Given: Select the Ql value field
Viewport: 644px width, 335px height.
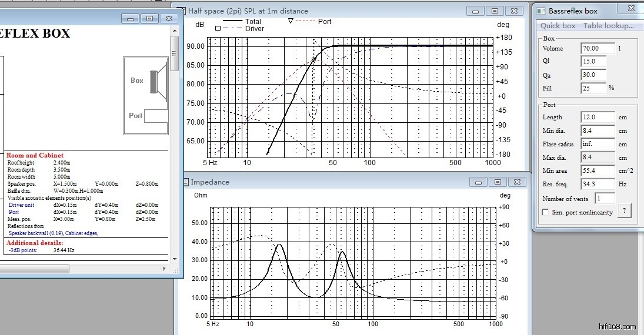Looking at the screenshot, I should [x=593, y=61].
